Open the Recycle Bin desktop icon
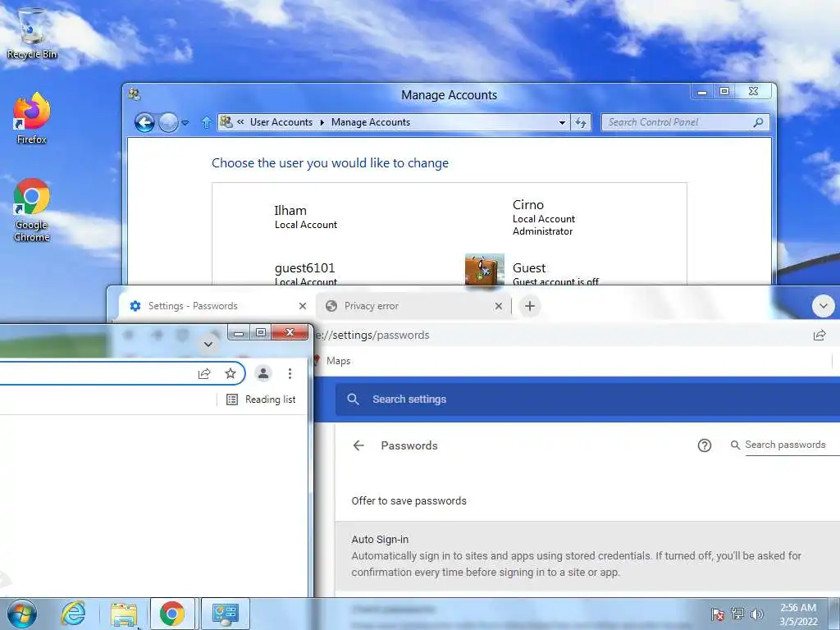 click(x=32, y=33)
